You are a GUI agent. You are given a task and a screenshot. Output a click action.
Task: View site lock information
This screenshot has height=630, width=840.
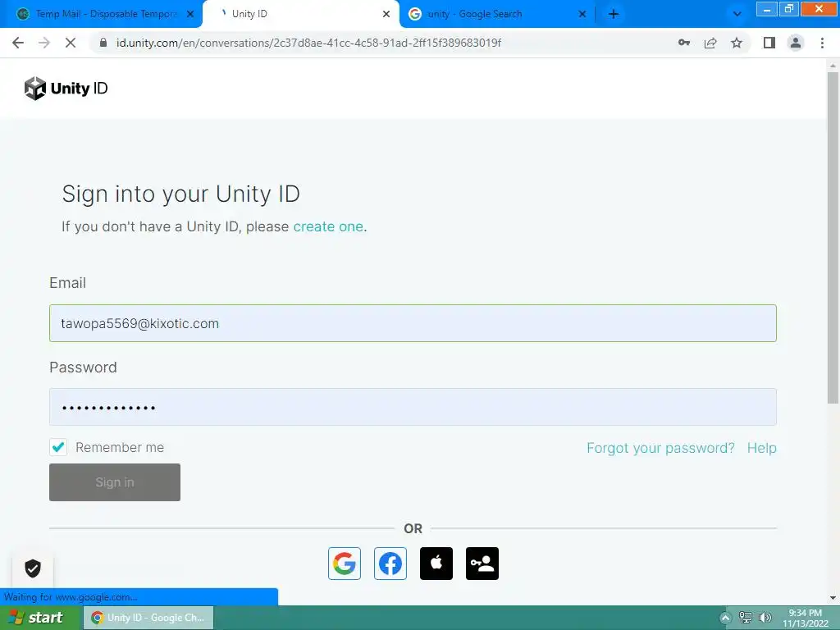coord(103,43)
